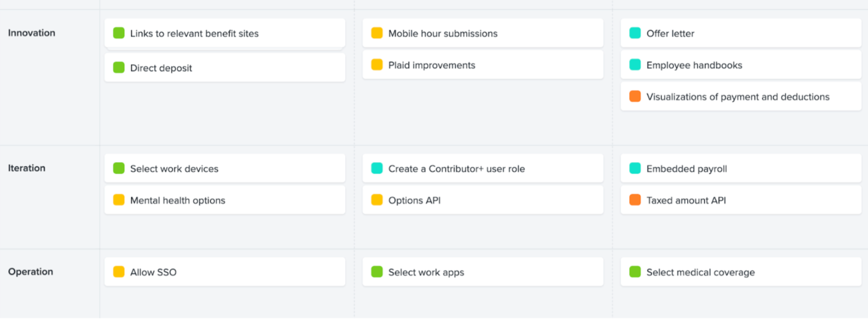868x320 pixels.
Task: Click yellow icon beside Mental health options
Action: tap(119, 200)
